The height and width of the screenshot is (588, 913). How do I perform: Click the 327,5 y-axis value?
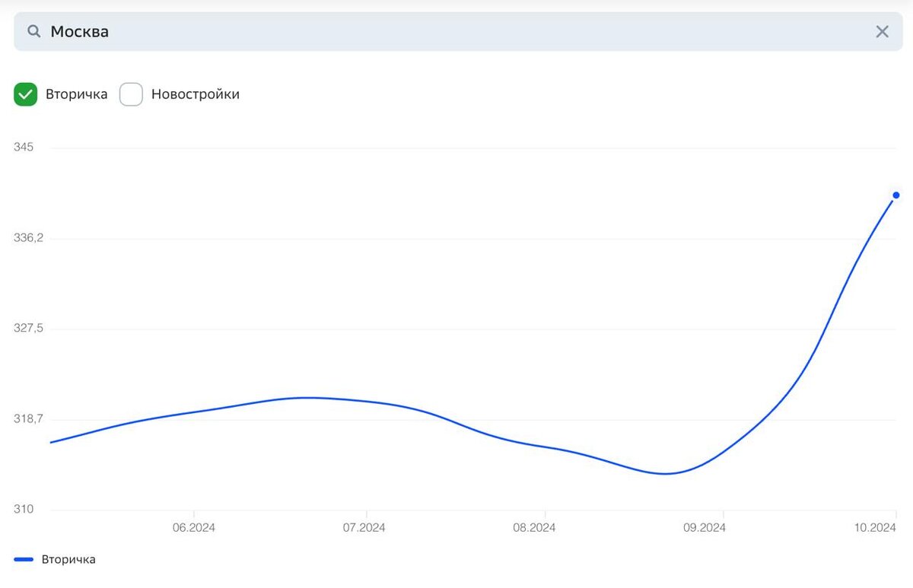click(28, 329)
